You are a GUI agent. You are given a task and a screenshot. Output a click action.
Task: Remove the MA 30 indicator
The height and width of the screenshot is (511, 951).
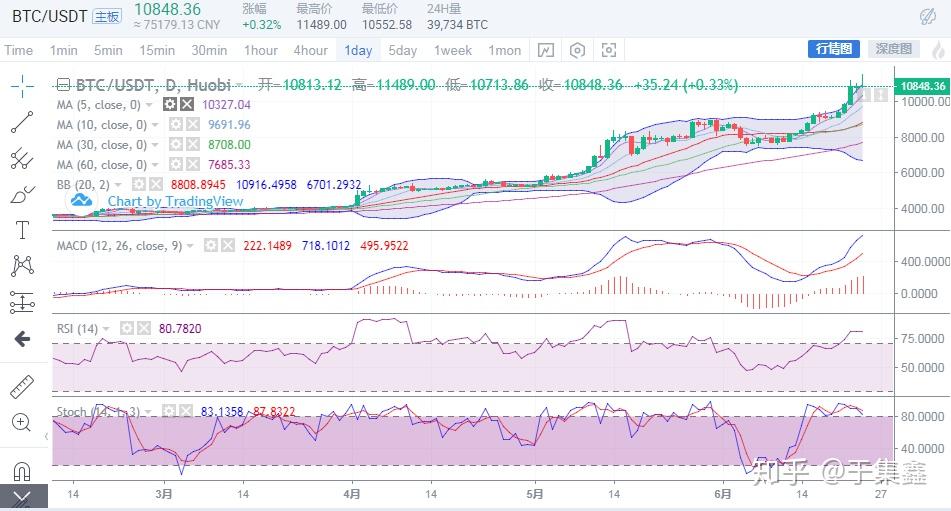pyautogui.click(x=193, y=144)
